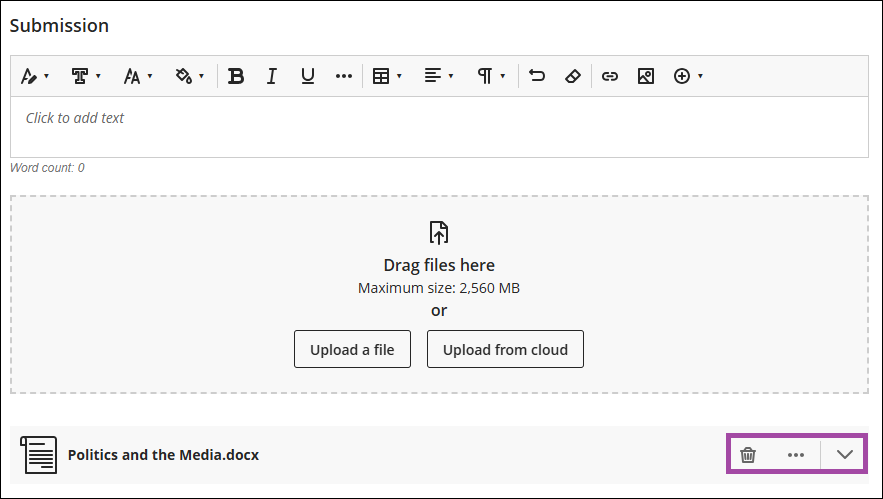Expand the attached file with the chevron

(845, 455)
